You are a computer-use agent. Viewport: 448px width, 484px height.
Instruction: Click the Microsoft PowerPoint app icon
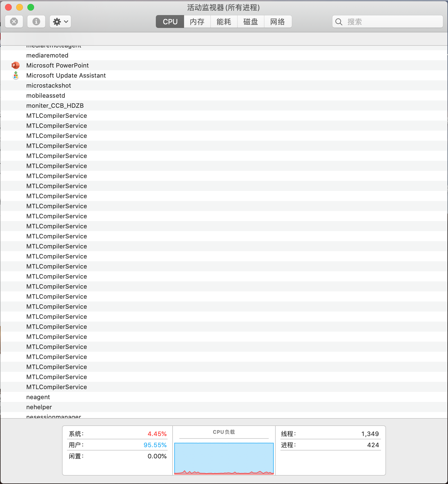[x=16, y=65]
